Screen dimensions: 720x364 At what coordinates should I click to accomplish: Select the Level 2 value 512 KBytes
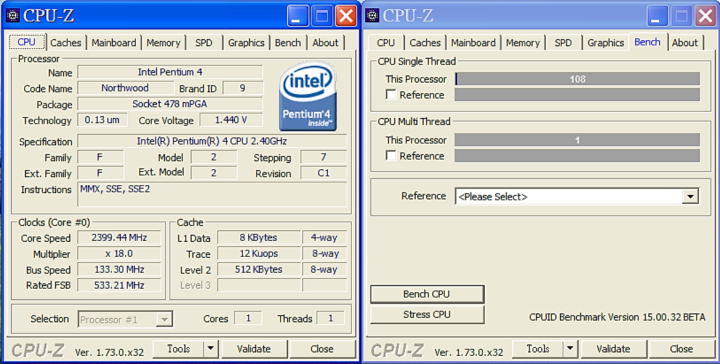click(x=259, y=269)
